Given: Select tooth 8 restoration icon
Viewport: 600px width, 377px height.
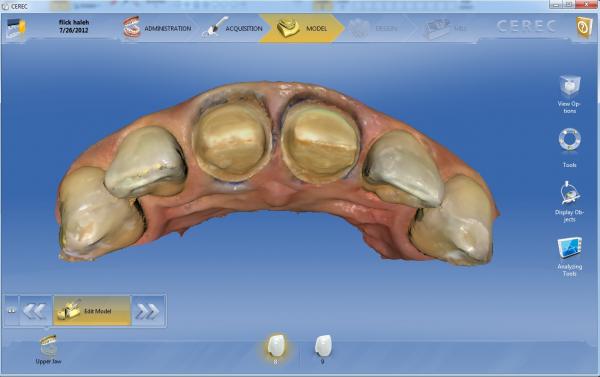Looking at the screenshot, I should click(x=276, y=346).
